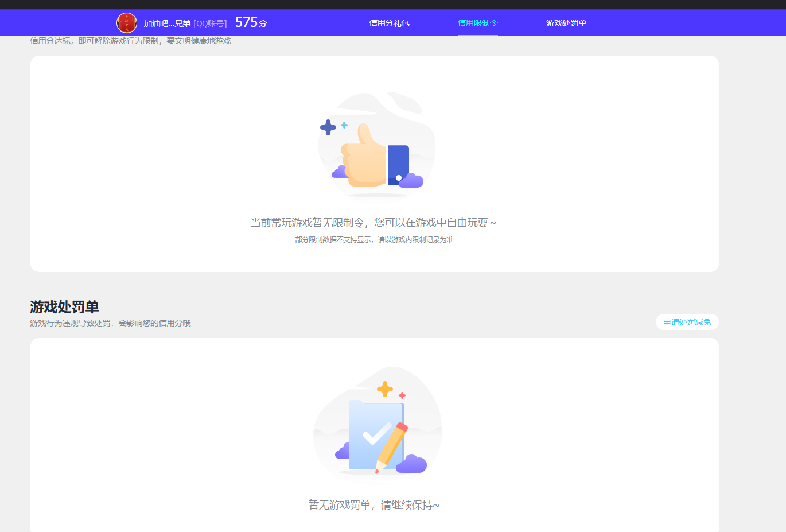This screenshot has width=786, height=532.
Task: Click the thumbs-up illustration in the restrictions card
Action: pyautogui.click(x=376, y=146)
